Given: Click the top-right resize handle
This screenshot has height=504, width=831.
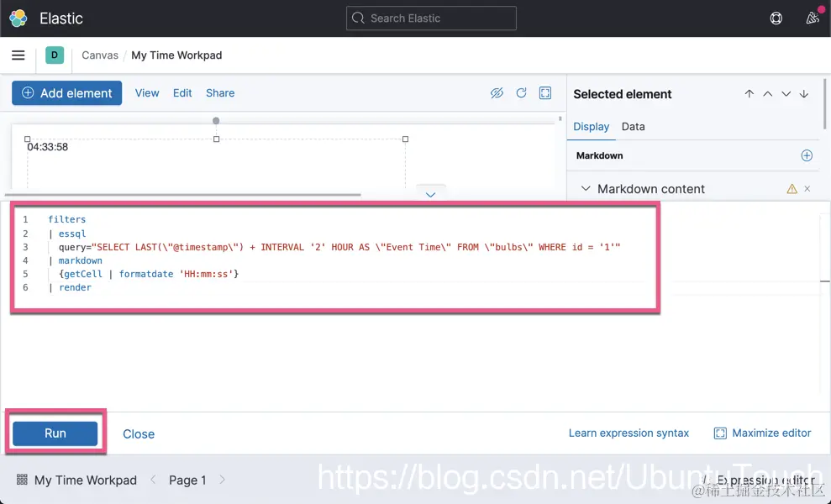Looking at the screenshot, I should coord(406,139).
